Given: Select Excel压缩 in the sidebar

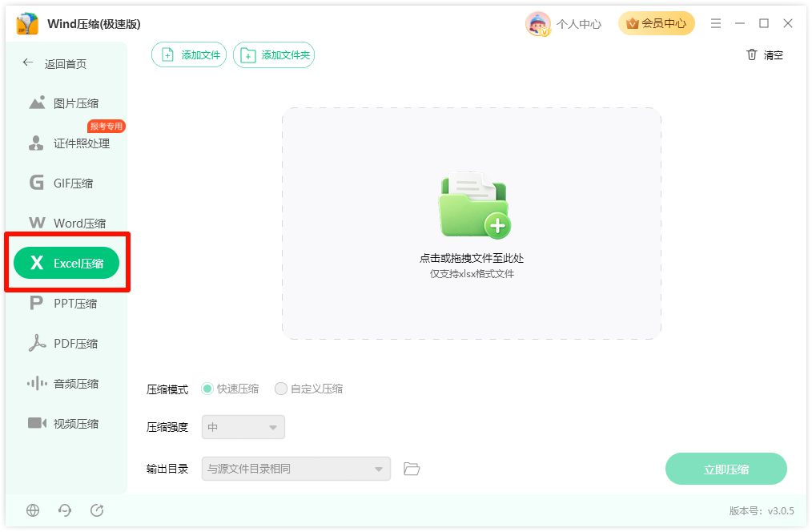Looking at the screenshot, I should point(66,263).
